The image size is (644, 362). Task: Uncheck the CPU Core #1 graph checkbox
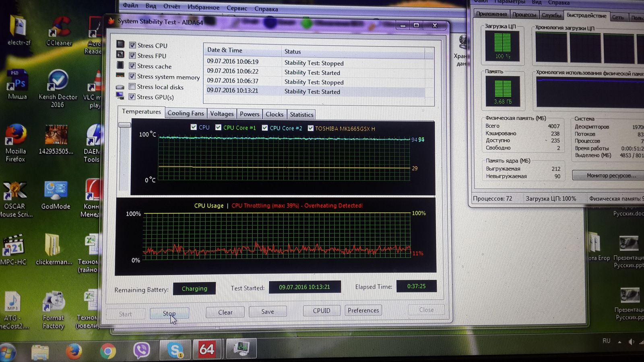point(218,127)
